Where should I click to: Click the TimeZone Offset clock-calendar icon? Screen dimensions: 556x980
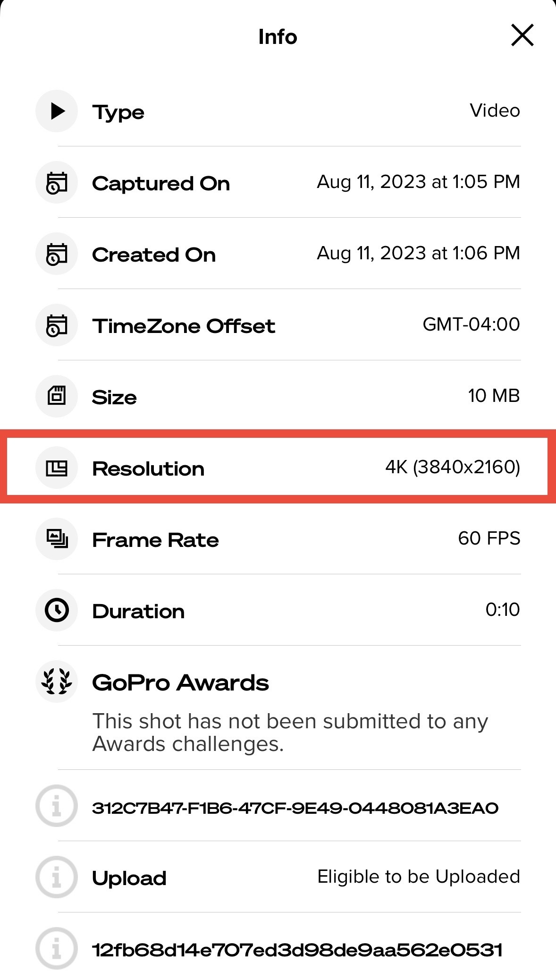pyautogui.click(x=57, y=325)
